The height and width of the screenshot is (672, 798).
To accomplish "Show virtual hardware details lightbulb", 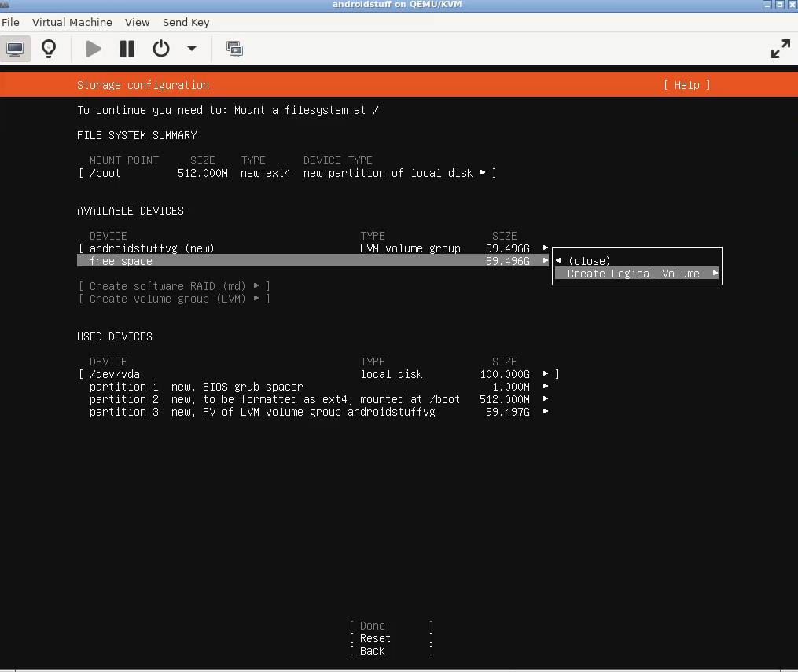I will click(49, 49).
